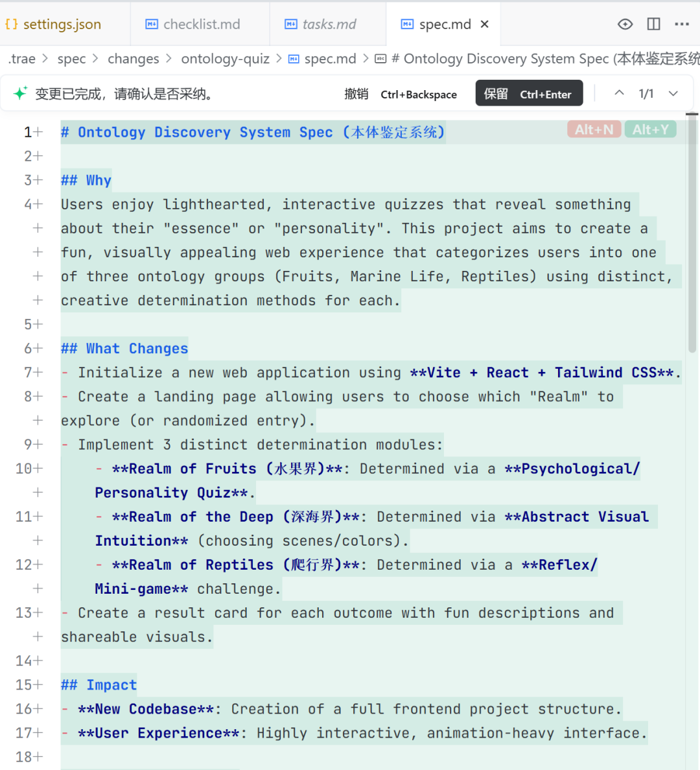The width and height of the screenshot is (700, 770).
Task: Click 'Vite + React + Tailwind CSS' text
Action: tap(542, 373)
